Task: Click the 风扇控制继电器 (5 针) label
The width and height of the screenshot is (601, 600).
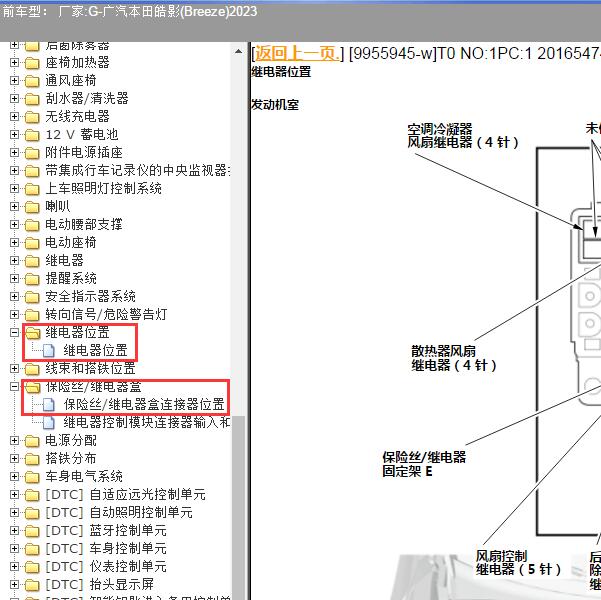Action: pos(518,563)
